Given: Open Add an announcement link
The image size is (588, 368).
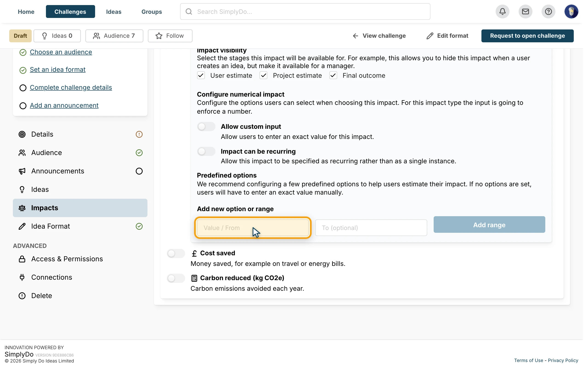Looking at the screenshot, I should point(64,105).
